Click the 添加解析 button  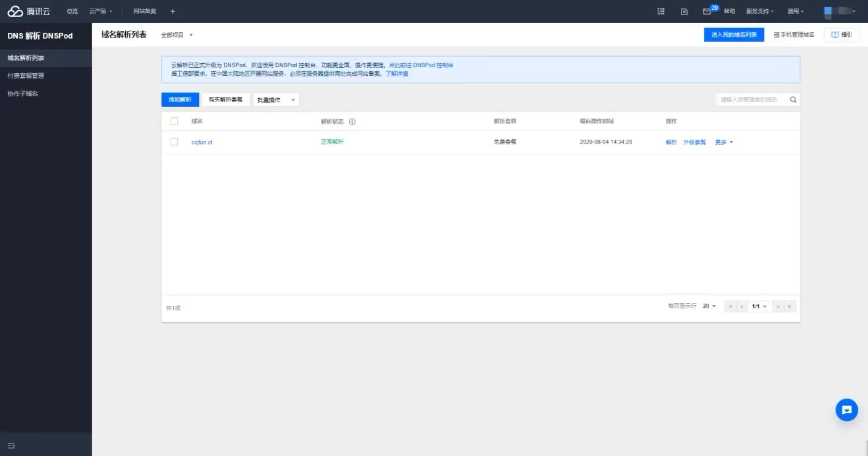pyautogui.click(x=180, y=100)
